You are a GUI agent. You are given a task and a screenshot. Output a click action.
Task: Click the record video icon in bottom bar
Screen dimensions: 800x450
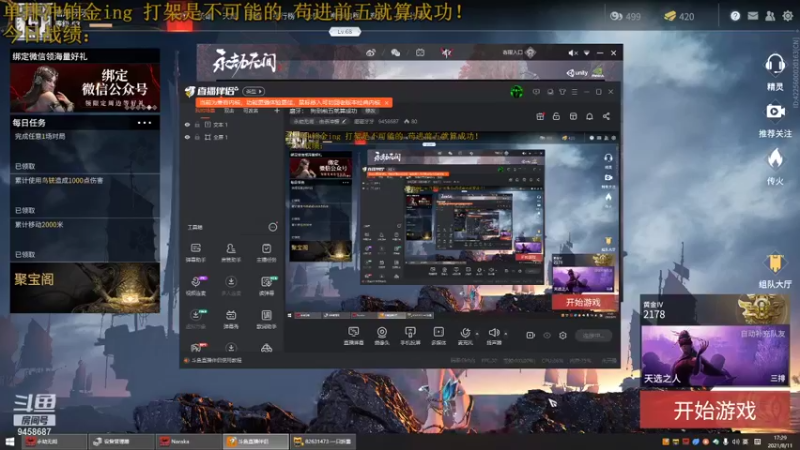click(x=531, y=335)
